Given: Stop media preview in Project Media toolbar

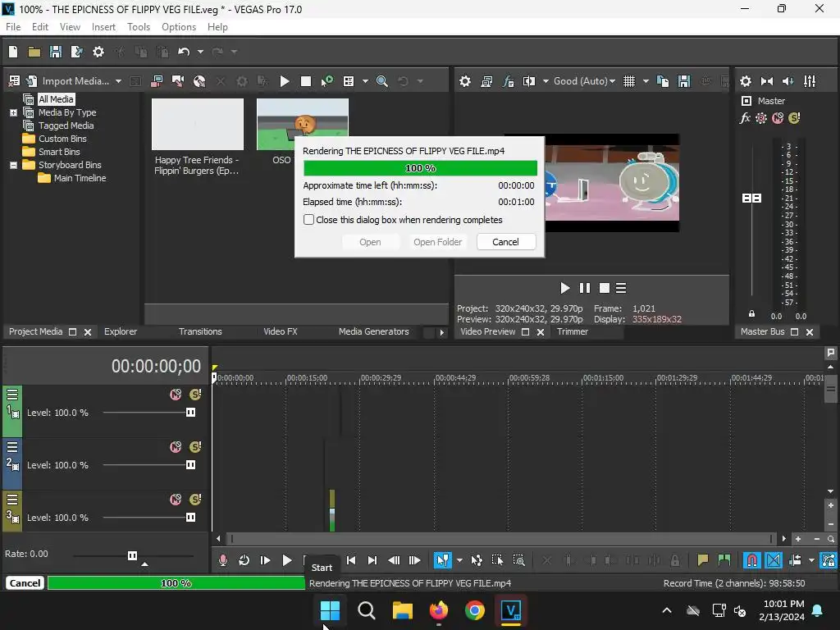Looking at the screenshot, I should [306, 81].
